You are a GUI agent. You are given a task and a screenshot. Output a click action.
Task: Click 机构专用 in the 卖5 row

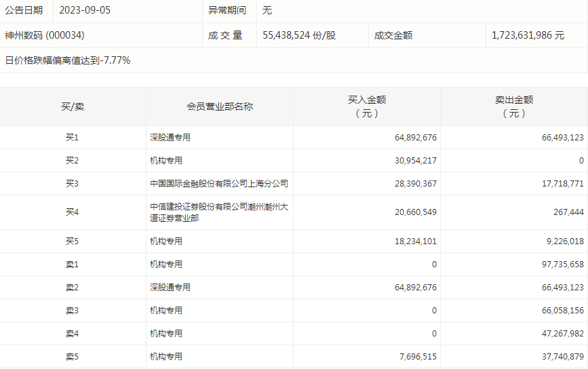pyautogui.click(x=166, y=357)
